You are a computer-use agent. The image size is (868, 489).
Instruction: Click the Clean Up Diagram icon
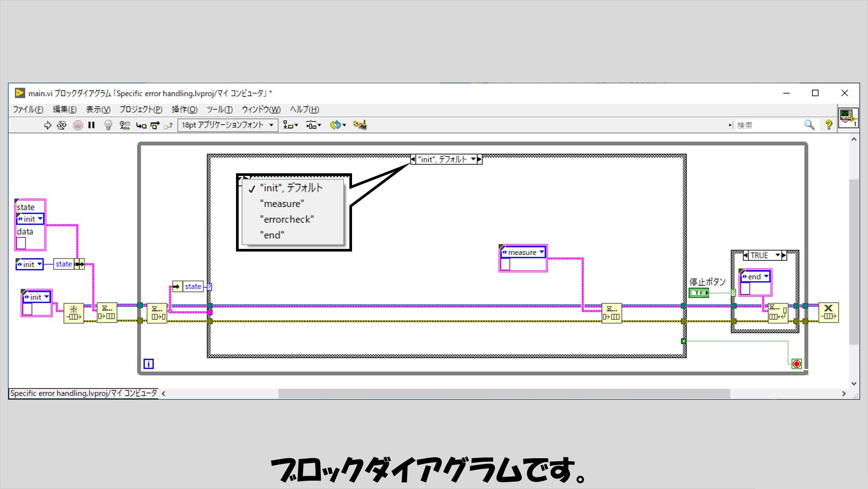tap(360, 125)
